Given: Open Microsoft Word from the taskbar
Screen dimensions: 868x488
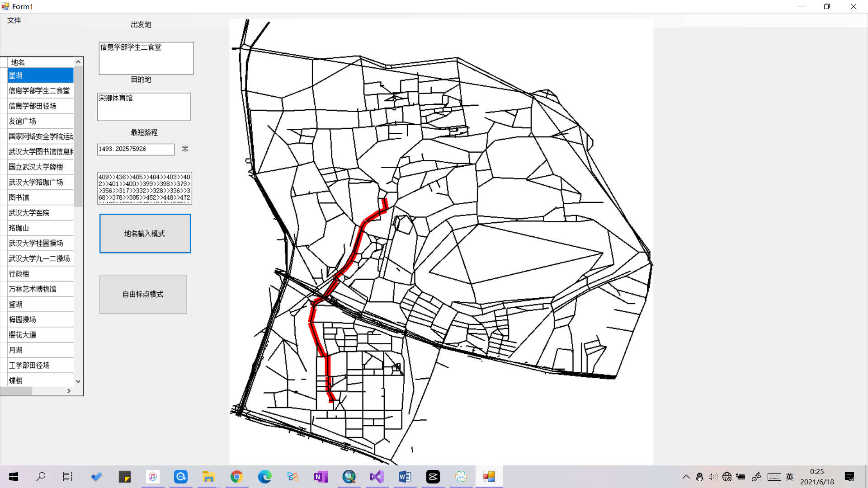Looking at the screenshot, I should click(x=405, y=477).
